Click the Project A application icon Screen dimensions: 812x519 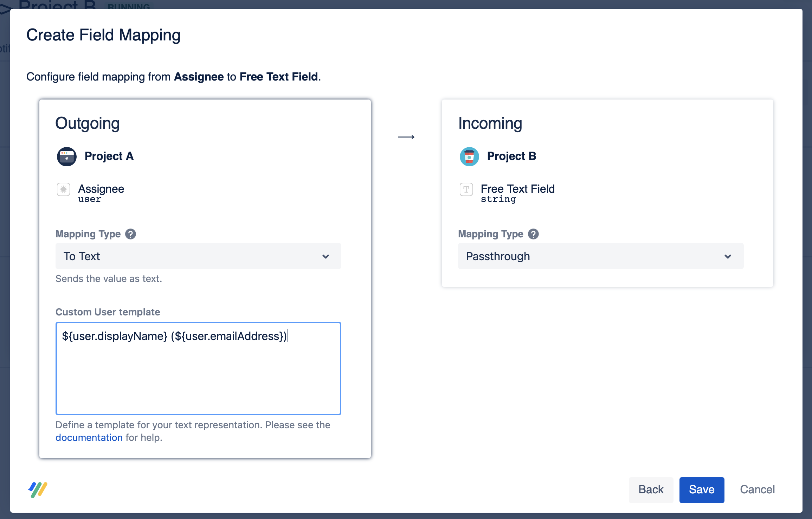(x=66, y=156)
